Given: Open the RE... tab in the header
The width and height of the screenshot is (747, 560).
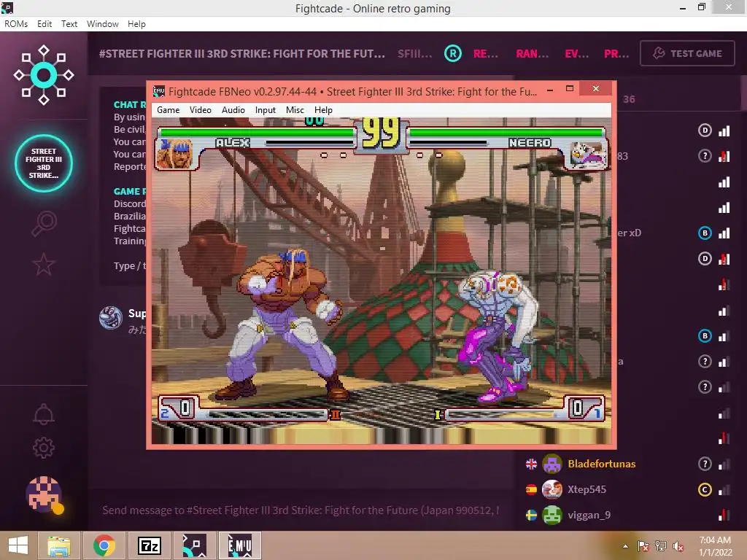Looking at the screenshot, I should point(485,53).
